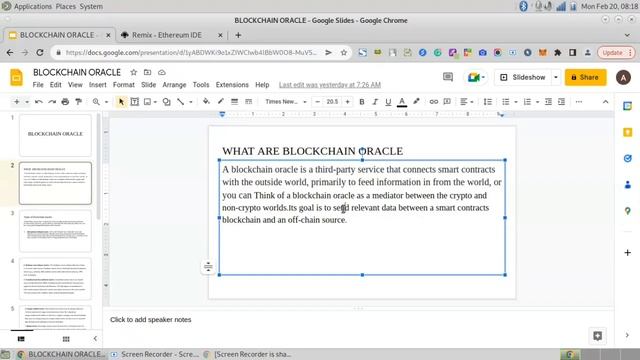Change Border dash style

click(x=248, y=102)
